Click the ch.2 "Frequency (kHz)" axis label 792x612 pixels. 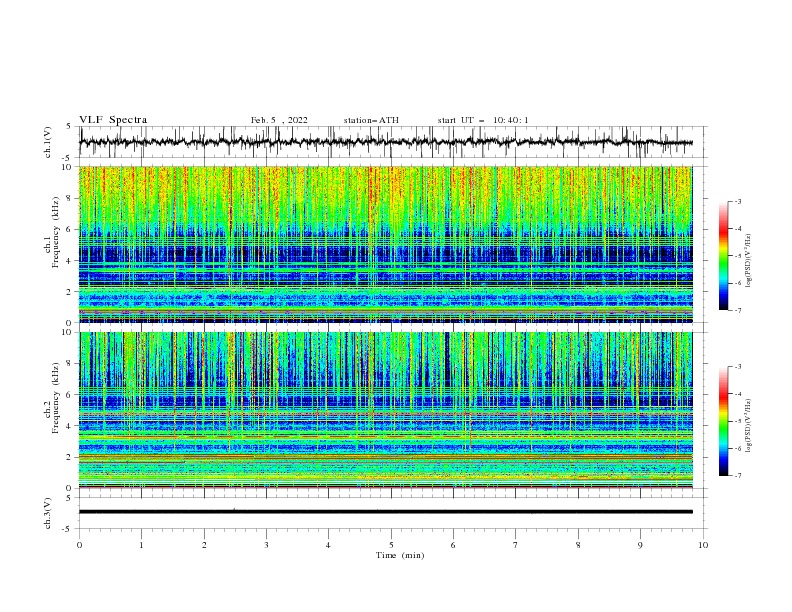(x=56, y=398)
